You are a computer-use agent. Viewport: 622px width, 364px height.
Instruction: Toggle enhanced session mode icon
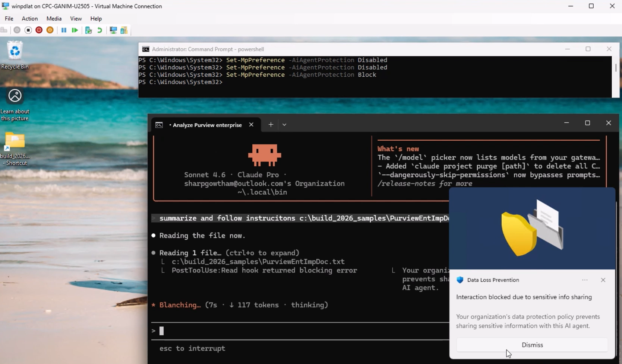point(113,30)
